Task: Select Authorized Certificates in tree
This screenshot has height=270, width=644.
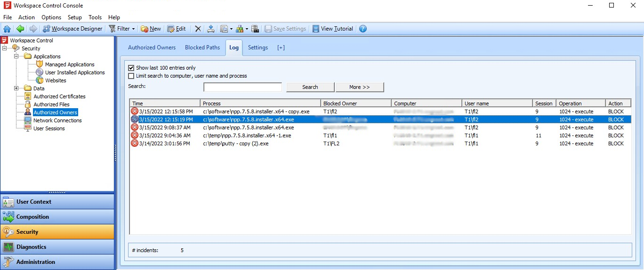Action: [x=59, y=96]
